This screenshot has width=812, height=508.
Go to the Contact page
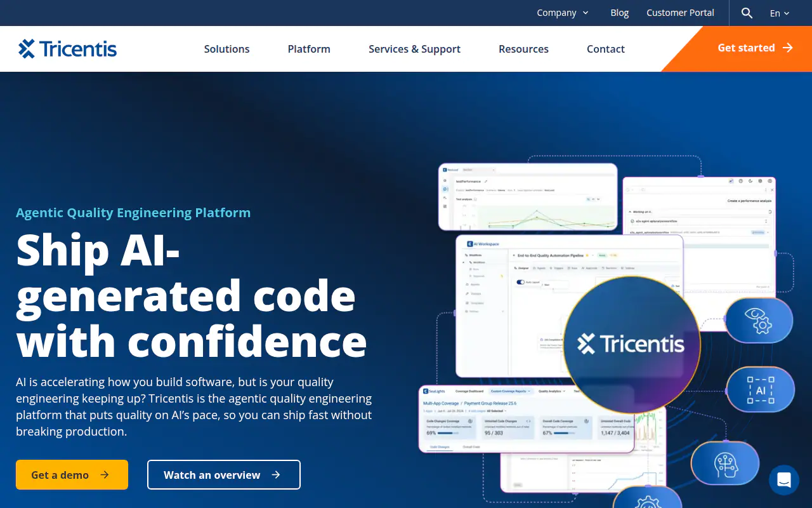click(x=606, y=49)
